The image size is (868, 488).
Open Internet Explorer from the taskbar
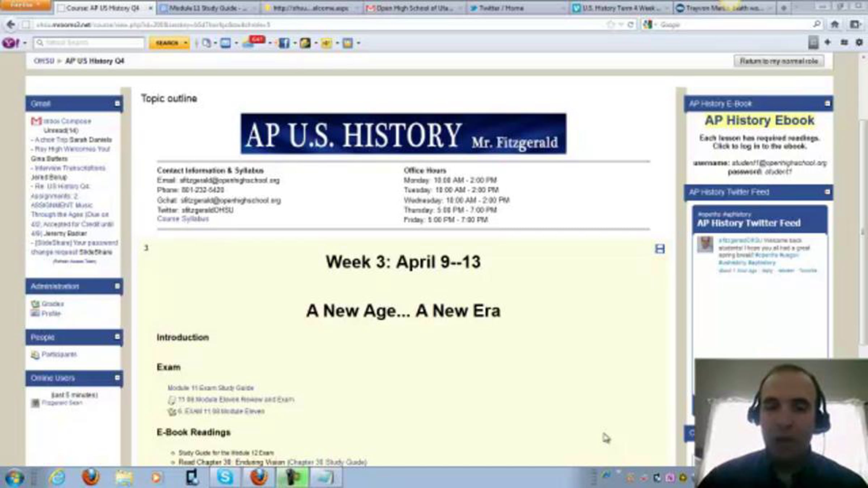(57, 478)
